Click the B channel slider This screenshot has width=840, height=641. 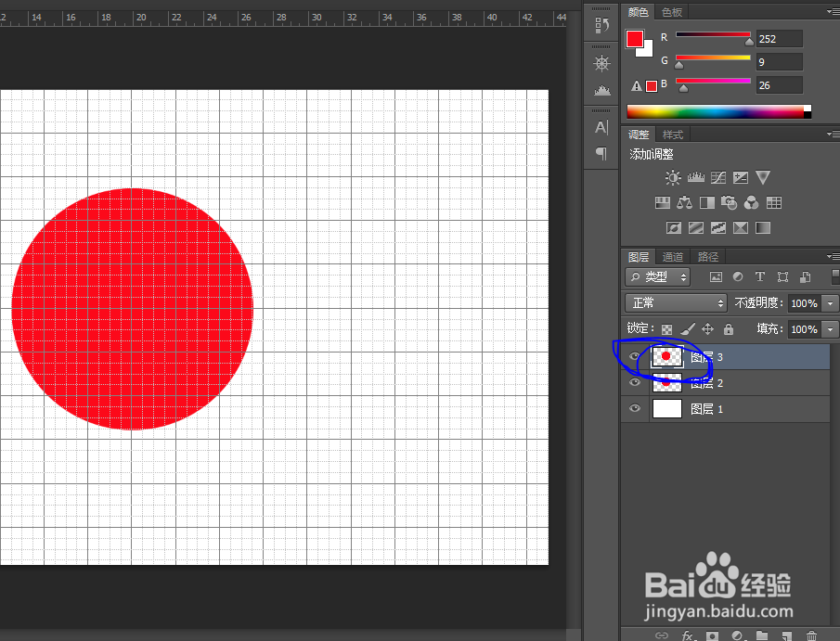pos(713,82)
